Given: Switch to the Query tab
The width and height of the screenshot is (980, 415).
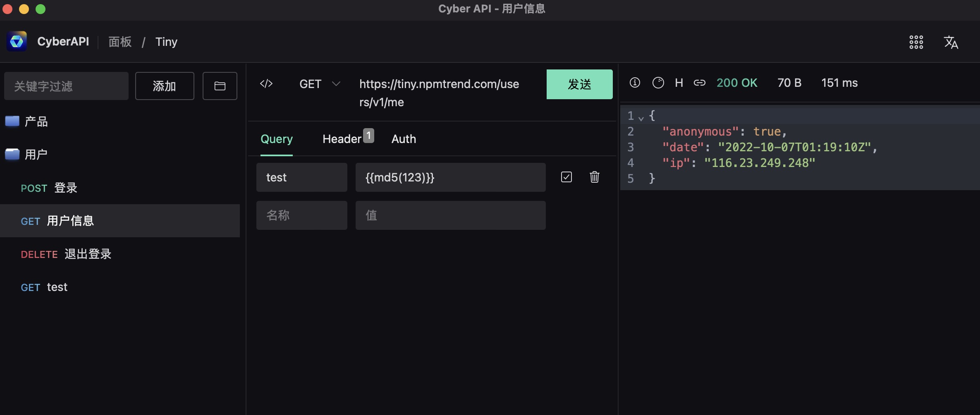Looking at the screenshot, I should point(277,139).
